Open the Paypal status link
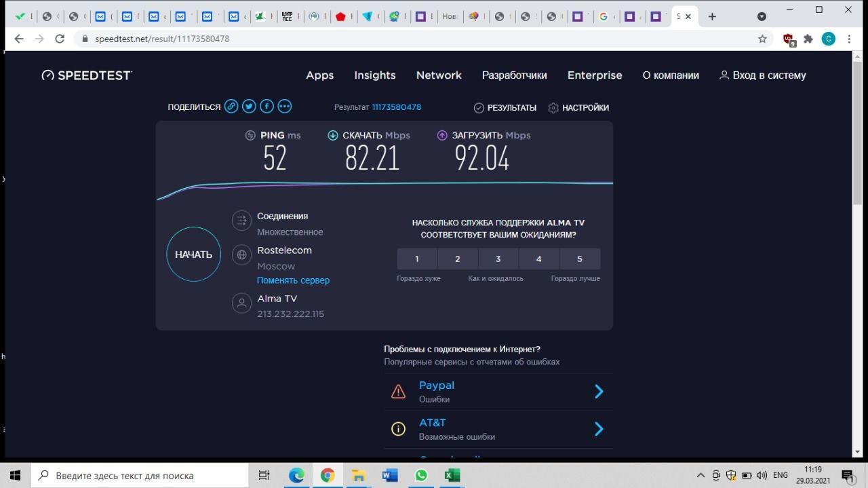Image resolution: width=868 pixels, height=488 pixels. pyautogui.click(x=437, y=386)
